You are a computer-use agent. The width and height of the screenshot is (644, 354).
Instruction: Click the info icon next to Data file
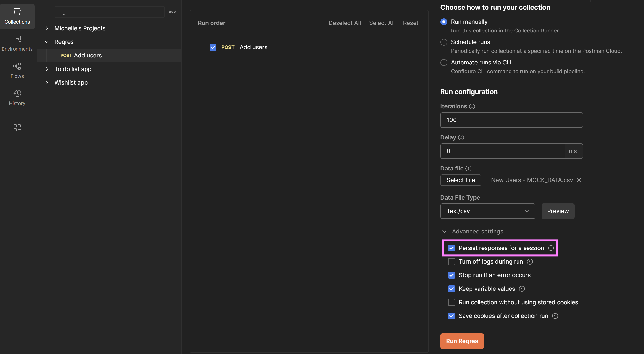coord(468,168)
